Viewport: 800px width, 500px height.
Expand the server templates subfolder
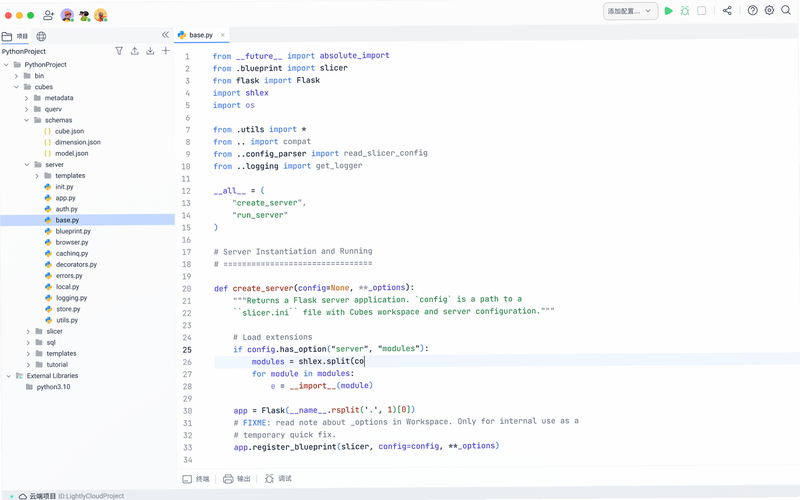click(37, 176)
